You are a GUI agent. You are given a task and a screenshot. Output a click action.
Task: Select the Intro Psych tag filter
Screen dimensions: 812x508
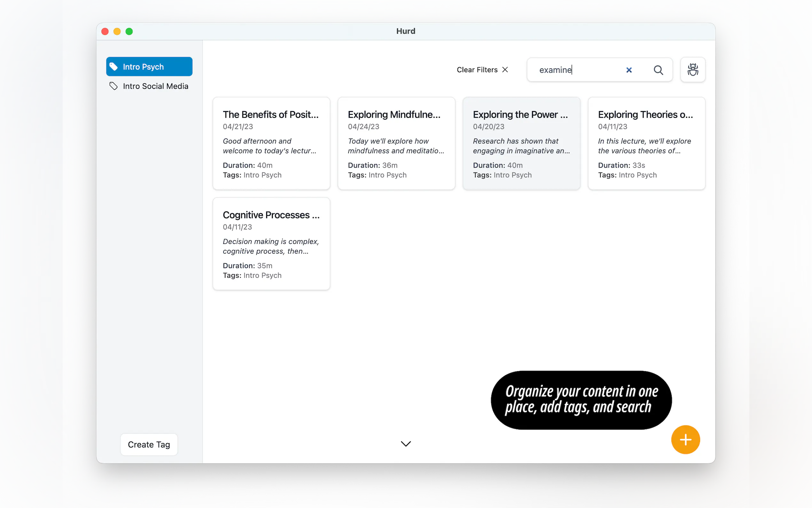[x=149, y=67]
